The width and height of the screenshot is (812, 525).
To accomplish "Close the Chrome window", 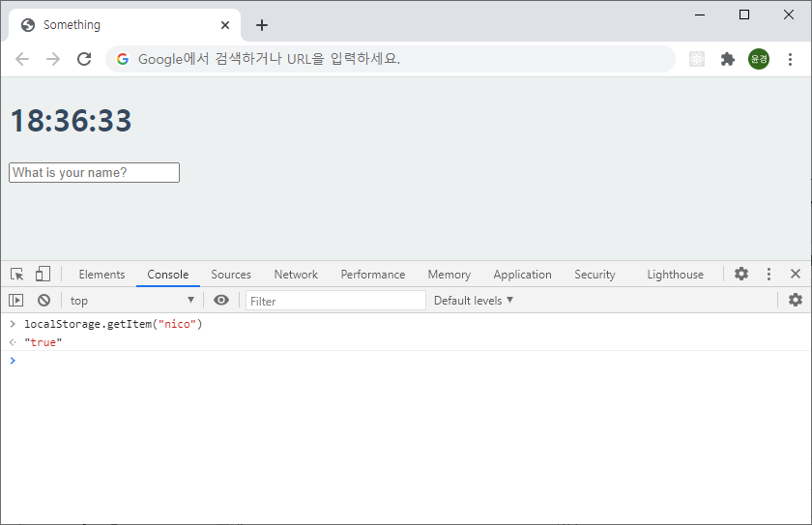I will [x=788, y=15].
